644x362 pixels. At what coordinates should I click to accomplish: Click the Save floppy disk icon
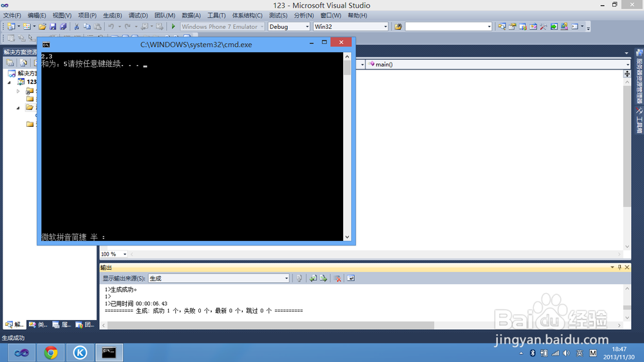point(53,26)
